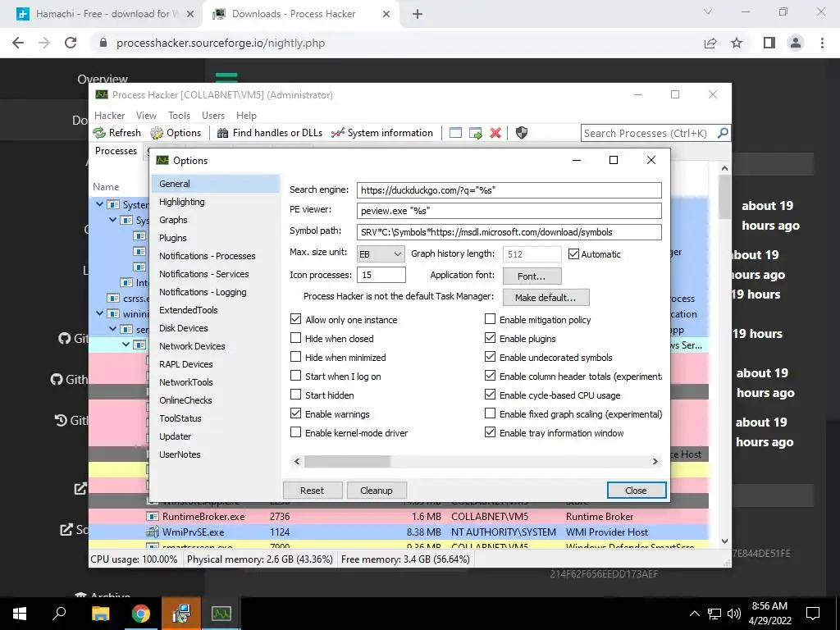Click the Chrome back arrow

[x=18, y=43]
